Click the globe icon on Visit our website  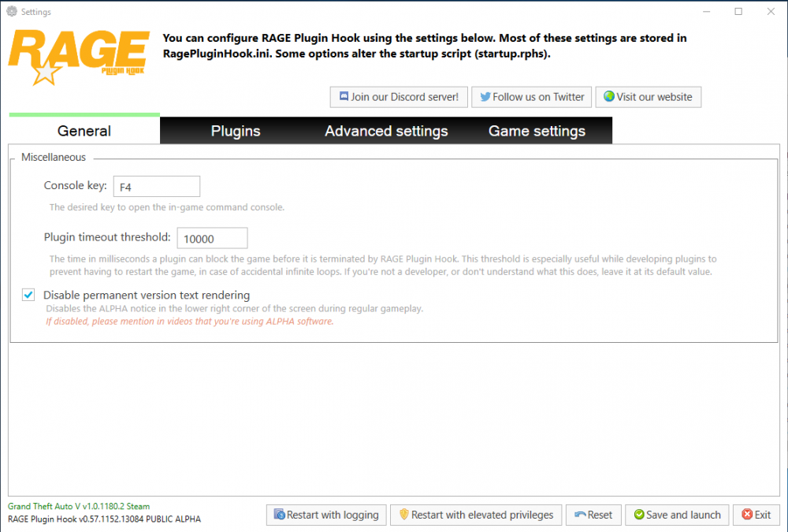[x=608, y=96]
